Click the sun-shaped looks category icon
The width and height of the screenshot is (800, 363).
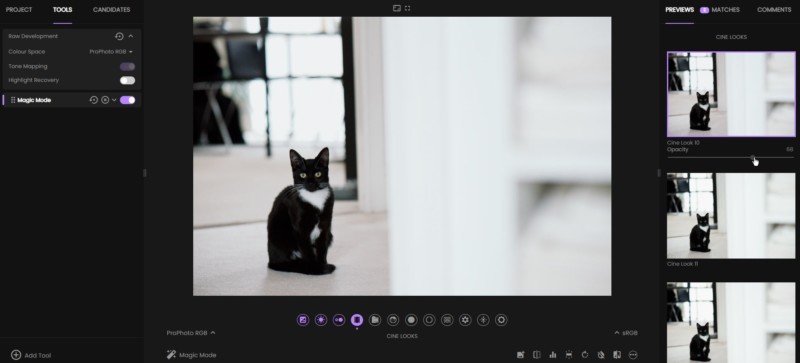(321, 320)
